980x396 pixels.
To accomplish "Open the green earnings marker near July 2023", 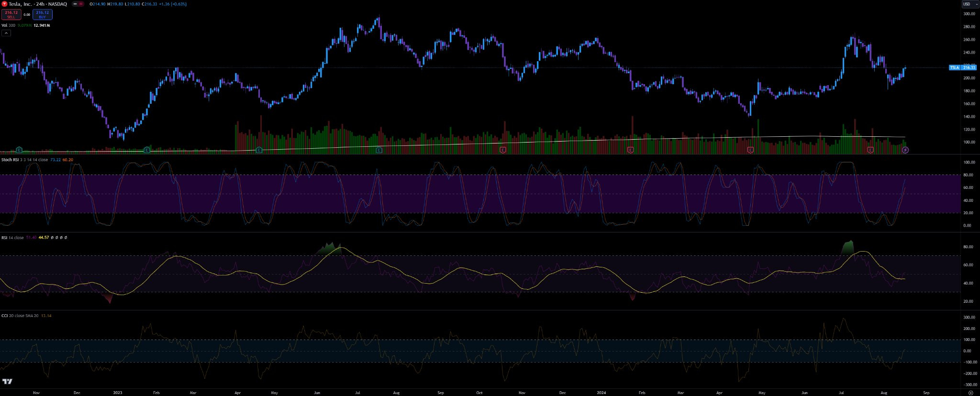I will (379, 150).
